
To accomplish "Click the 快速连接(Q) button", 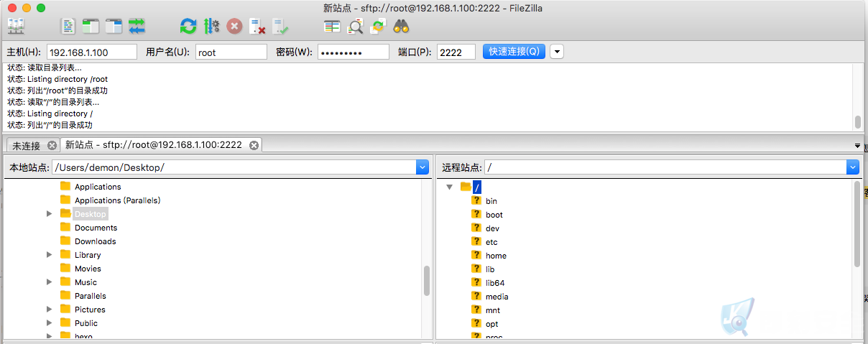I will pyautogui.click(x=514, y=52).
